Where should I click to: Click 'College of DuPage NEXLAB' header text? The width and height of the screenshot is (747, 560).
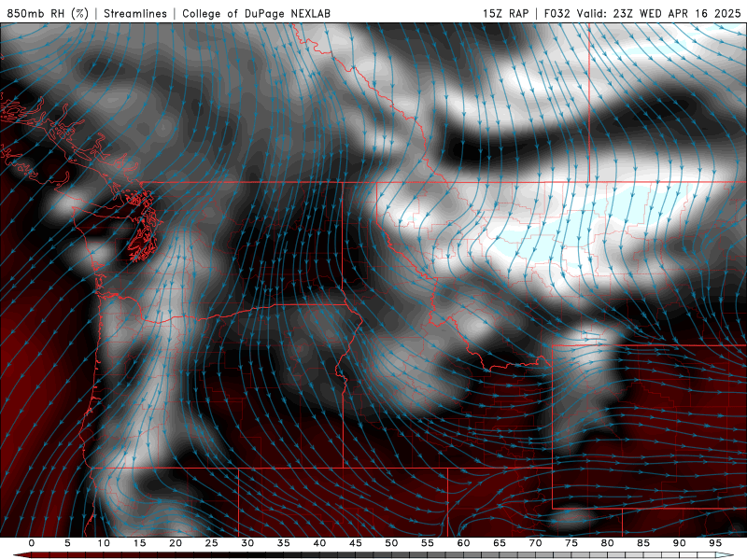[x=256, y=13]
